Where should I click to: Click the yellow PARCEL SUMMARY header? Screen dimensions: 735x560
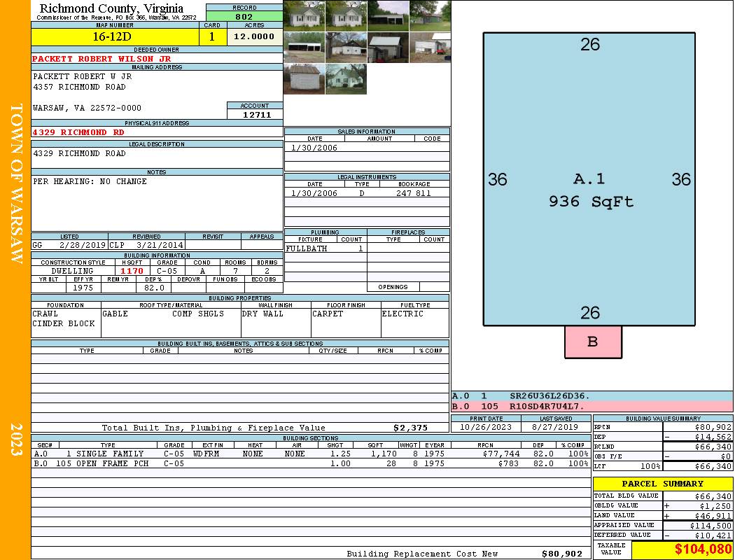click(x=662, y=484)
